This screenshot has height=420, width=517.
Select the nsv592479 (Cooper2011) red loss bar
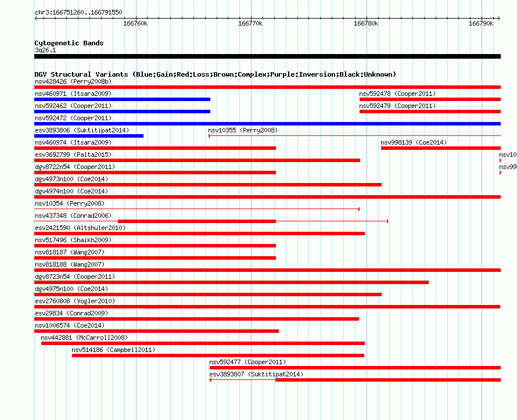pyautogui.click(x=430, y=112)
